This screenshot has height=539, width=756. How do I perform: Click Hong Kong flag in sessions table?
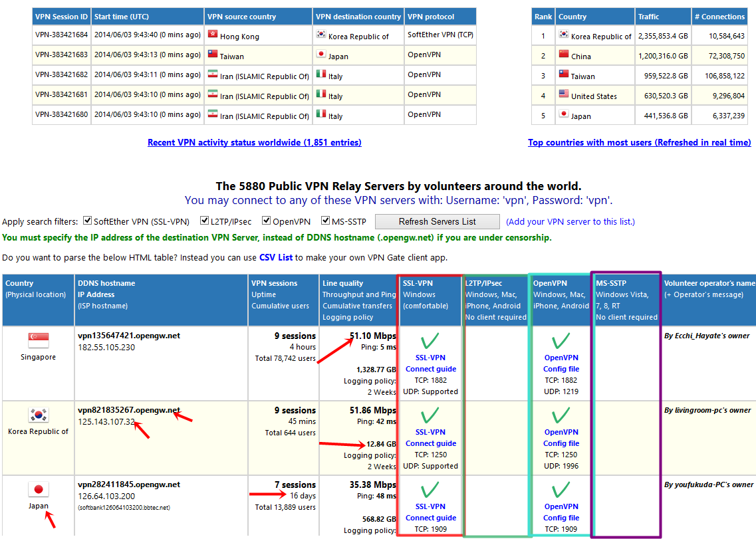pos(213,35)
